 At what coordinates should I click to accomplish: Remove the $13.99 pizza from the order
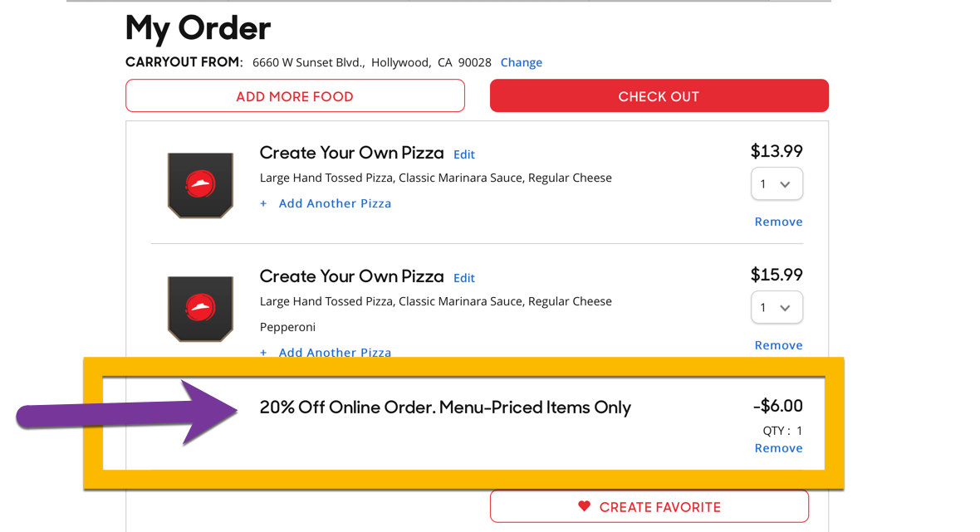click(778, 222)
